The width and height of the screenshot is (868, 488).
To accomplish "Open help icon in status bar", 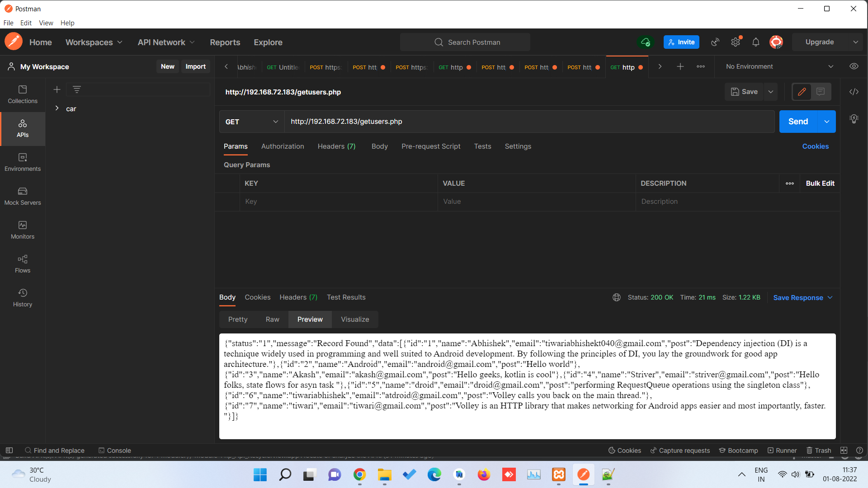I will pyautogui.click(x=860, y=450).
